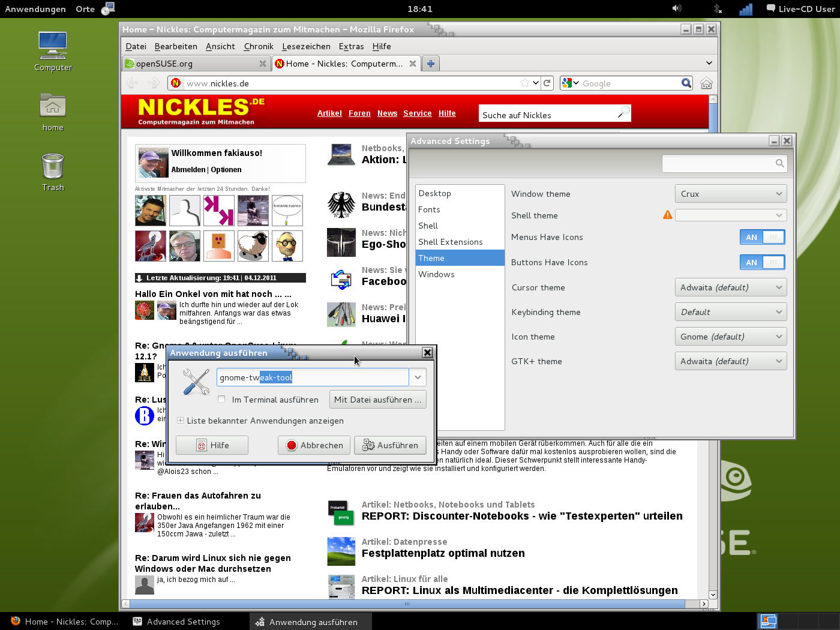Open Icon theme dropdown showing Gnome
Screen dimensions: 840x630
click(731, 337)
